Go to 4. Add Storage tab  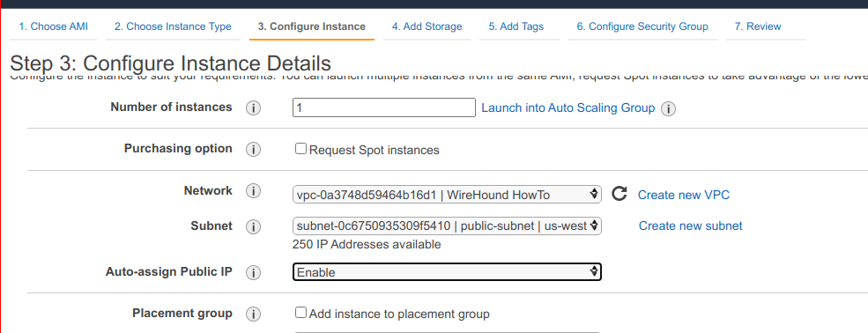tap(427, 26)
